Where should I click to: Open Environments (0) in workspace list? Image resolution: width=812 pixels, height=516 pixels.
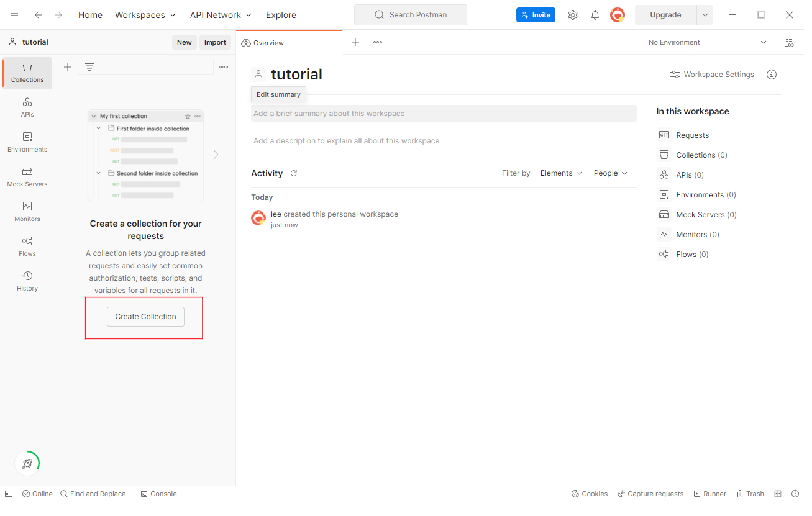pyautogui.click(x=697, y=195)
